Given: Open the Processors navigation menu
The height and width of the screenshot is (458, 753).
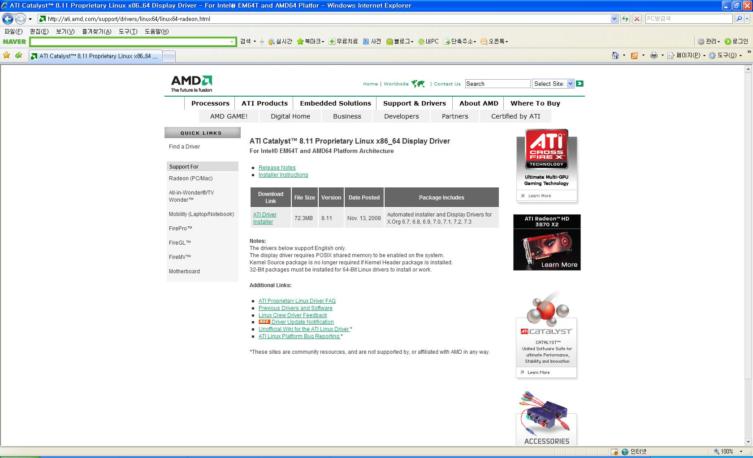Looking at the screenshot, I should point(210,103).
